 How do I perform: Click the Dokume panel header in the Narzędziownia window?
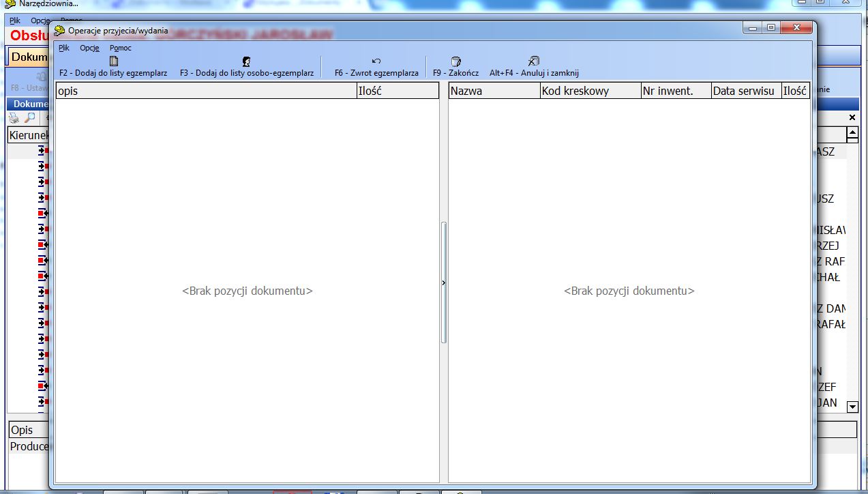[x=28, y=104]
